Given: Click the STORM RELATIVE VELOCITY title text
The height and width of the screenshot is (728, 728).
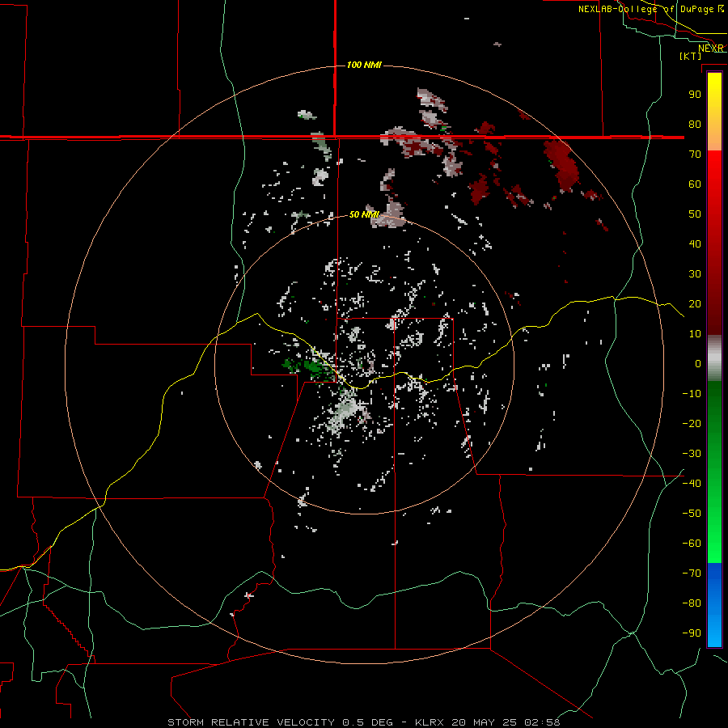Looking at the screenshot, I should (251, 722).
